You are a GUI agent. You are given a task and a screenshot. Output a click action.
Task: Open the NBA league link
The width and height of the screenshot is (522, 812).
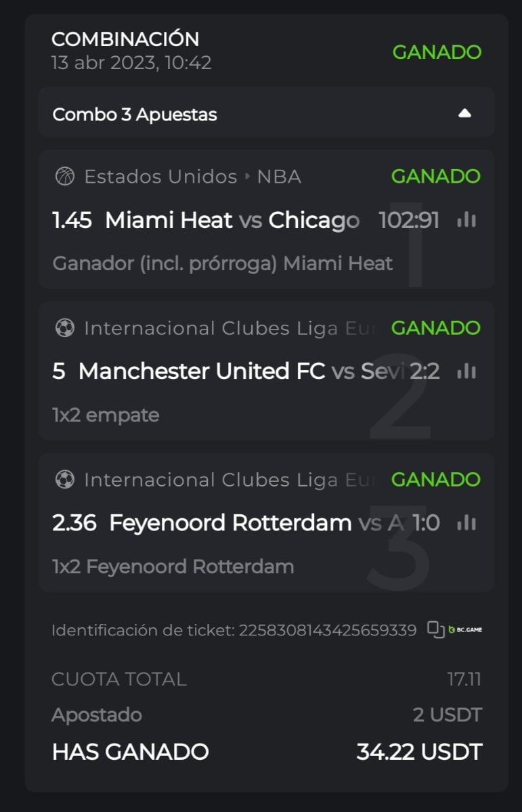coord(279,177)
